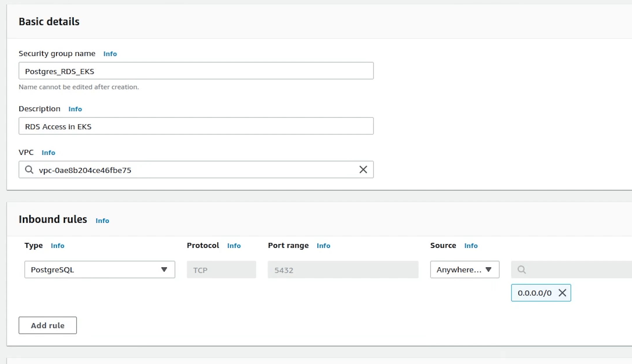Click the search icon in Source CIDR box
The width and height of the screenshot is (632, 364).
pyautogui.click(x=522, y=270)
